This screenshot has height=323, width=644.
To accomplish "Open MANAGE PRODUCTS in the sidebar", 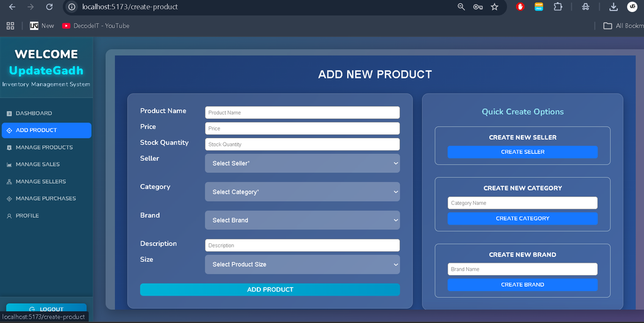I will click(47, 147).
